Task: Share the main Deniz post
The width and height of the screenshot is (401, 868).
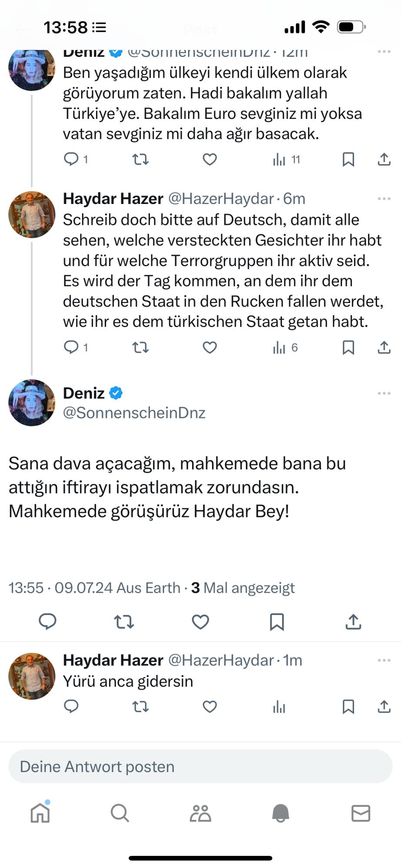Action: pyautogui.click(x=353, y=622)
